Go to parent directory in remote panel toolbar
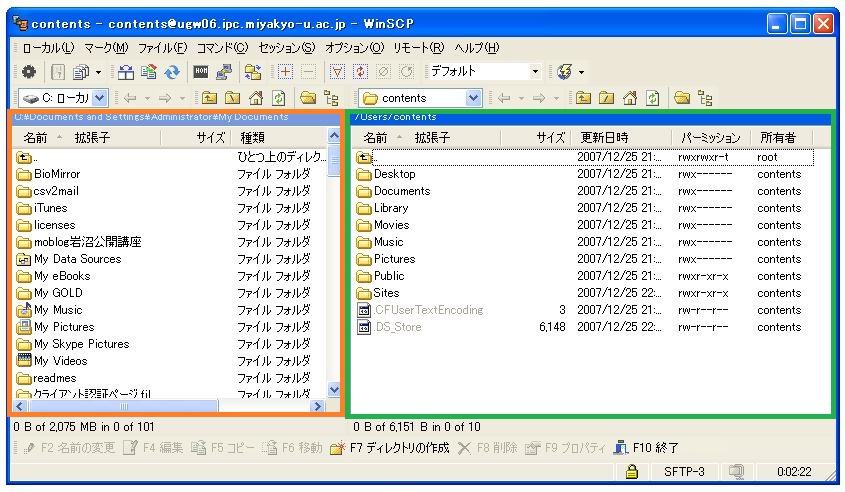 tap(583, 98)
